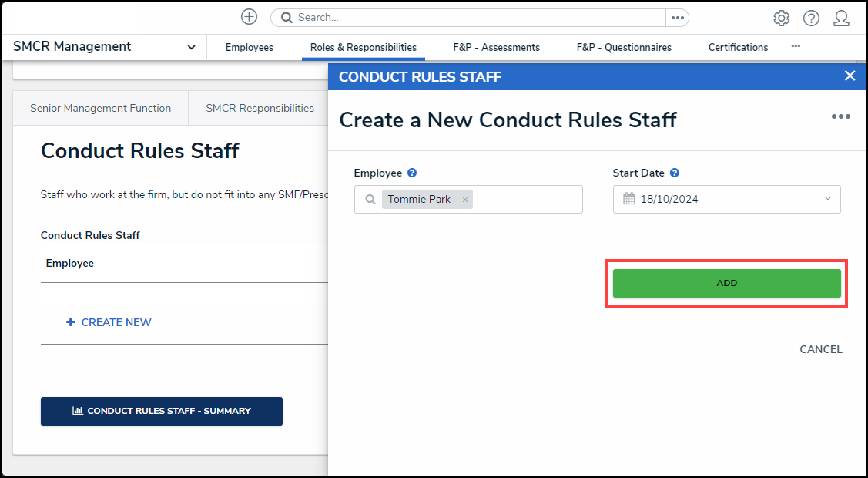Open the Start Date picker dropdown
Image resolution: width=868 pixels, height=478 pixels.
point(828,199)
